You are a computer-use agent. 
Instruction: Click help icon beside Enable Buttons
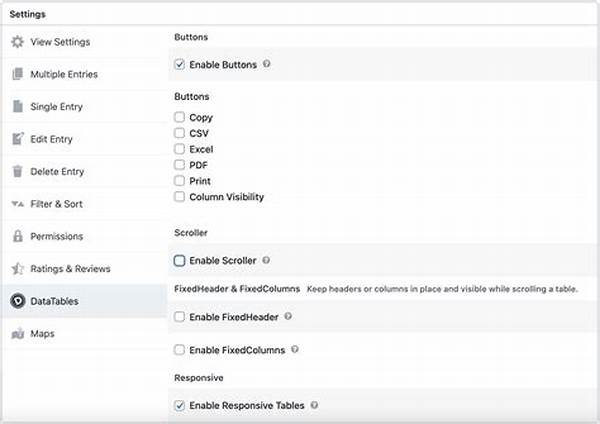[x=267, y=65]
